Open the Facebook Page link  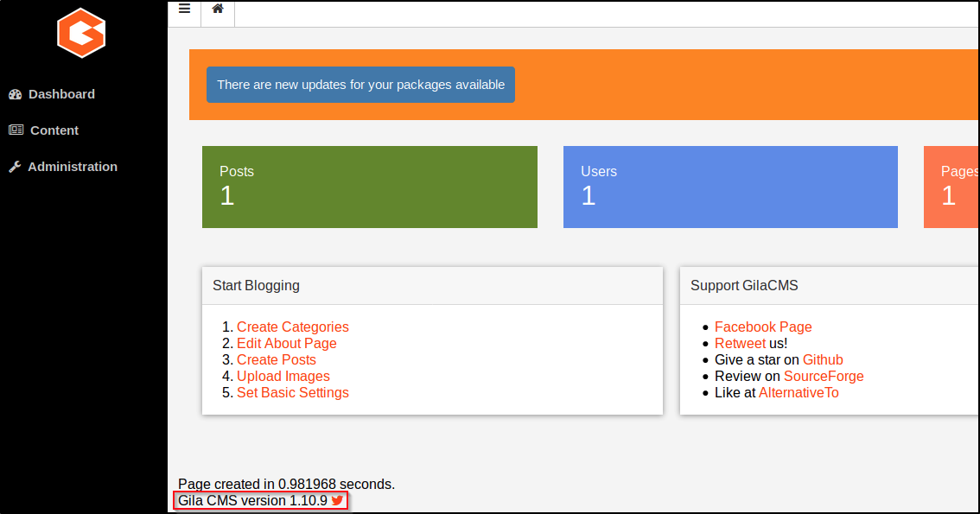763,327
